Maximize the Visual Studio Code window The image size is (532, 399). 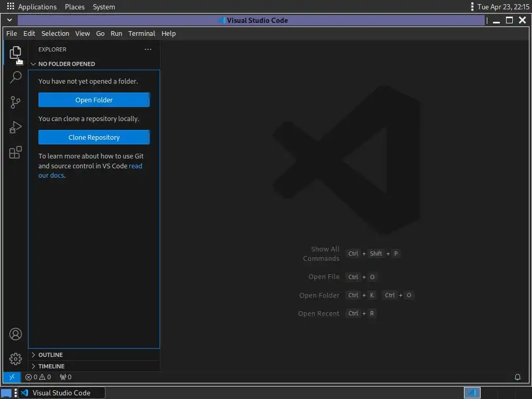tap(509, 20)
